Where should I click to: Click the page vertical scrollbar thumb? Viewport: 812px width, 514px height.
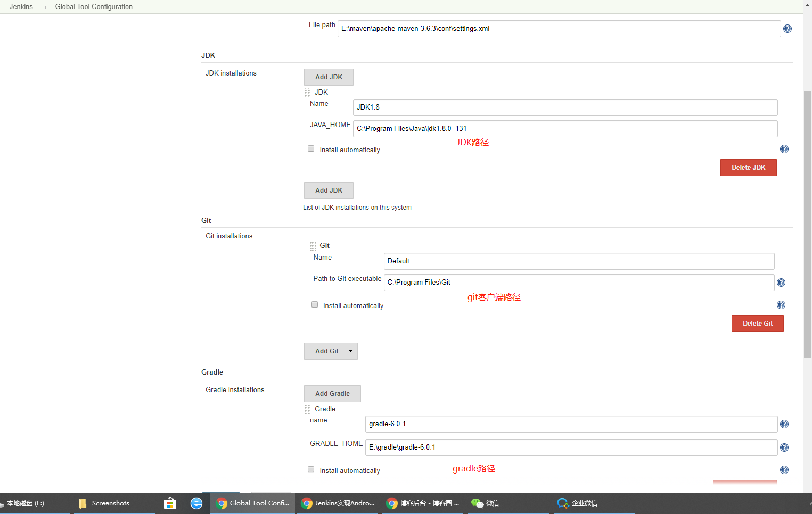click(x=807, y=223)
